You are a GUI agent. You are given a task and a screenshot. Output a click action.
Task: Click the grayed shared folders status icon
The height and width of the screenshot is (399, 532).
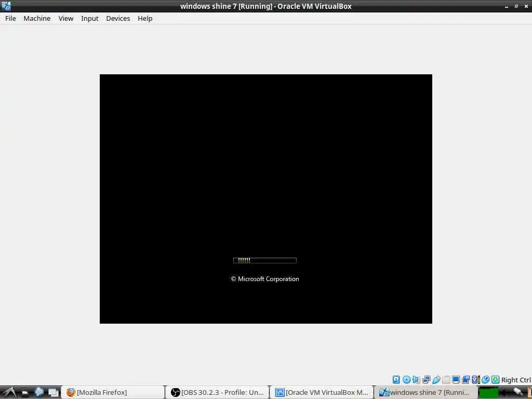[x=446, y=380]
